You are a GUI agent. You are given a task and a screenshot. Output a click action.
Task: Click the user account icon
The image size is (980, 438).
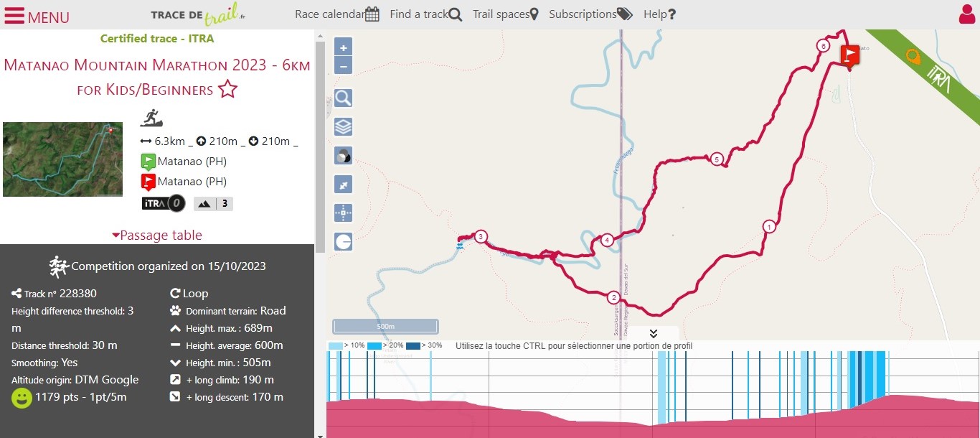click(966, 15)
